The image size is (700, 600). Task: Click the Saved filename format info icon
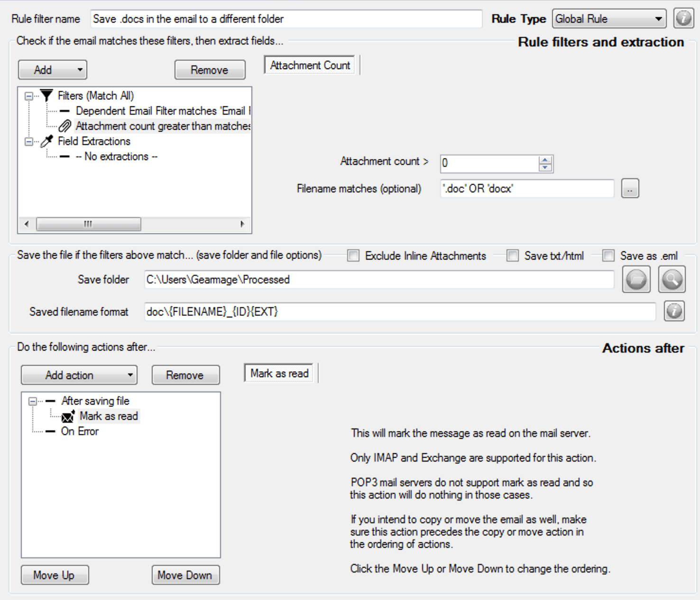tap(674, 311)
